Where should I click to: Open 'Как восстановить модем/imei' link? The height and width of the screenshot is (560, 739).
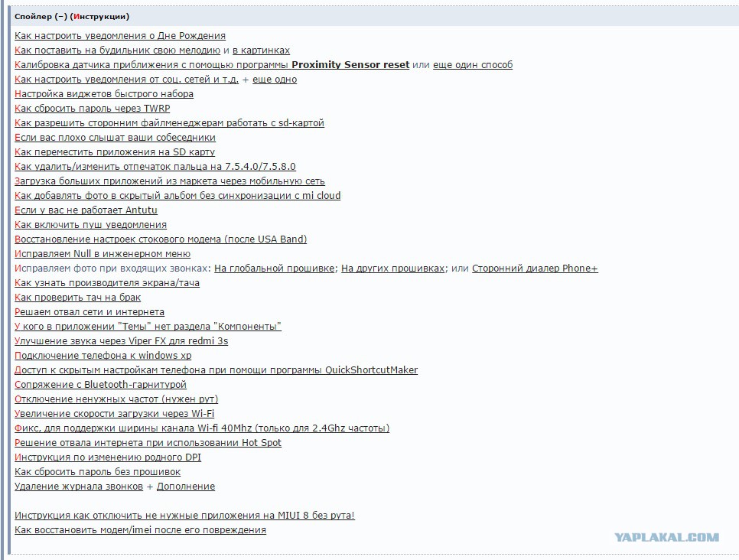140,530
